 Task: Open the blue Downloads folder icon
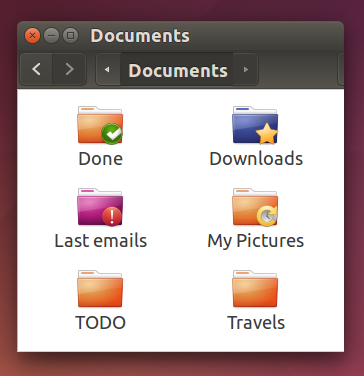tap(255, 125)
